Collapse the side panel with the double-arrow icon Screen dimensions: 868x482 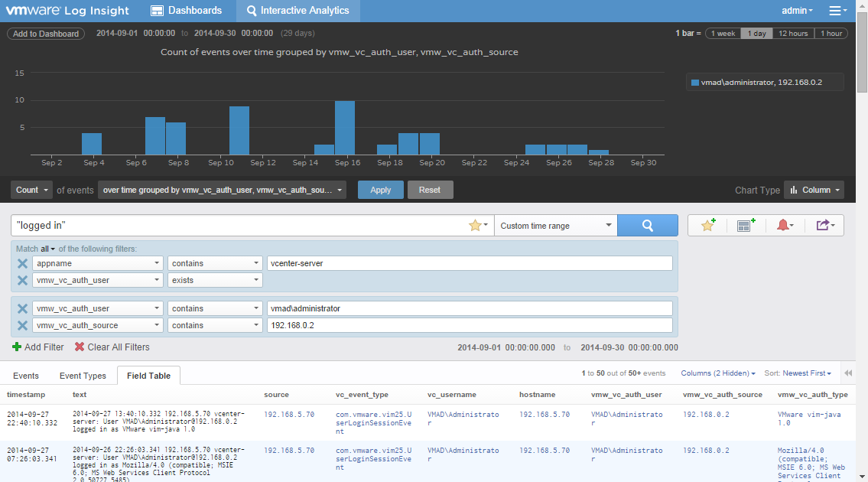pyautogui.click(x=848, y=373)
